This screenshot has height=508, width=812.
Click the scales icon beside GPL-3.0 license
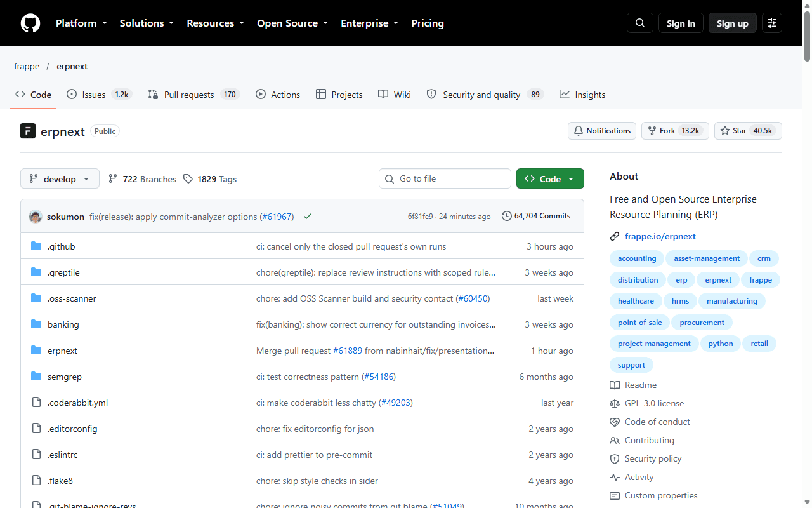(615, 403)
